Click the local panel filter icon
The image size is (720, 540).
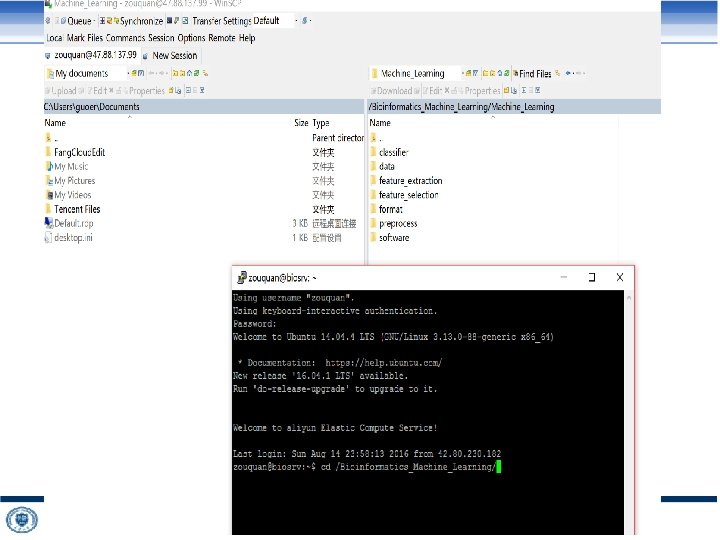point(141,73)
